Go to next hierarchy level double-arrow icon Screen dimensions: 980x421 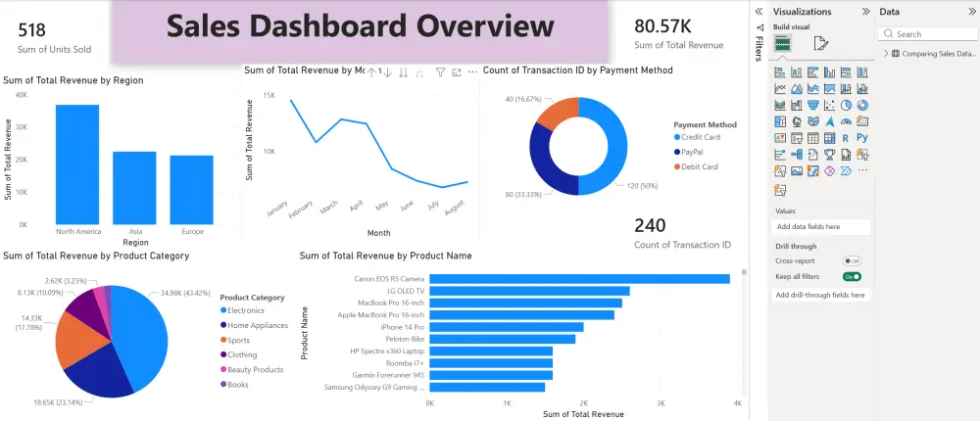click(x=403, y=73)
